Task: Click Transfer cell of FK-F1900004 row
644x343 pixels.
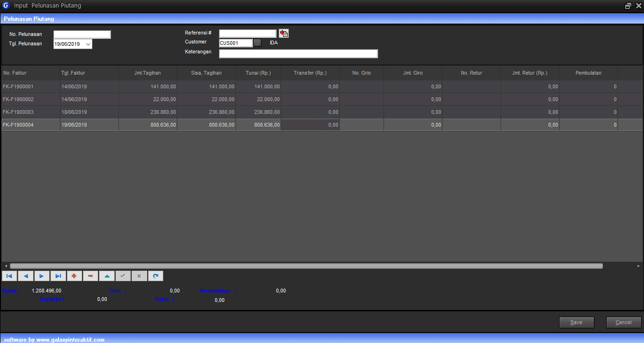Action: tap(310, 125)
